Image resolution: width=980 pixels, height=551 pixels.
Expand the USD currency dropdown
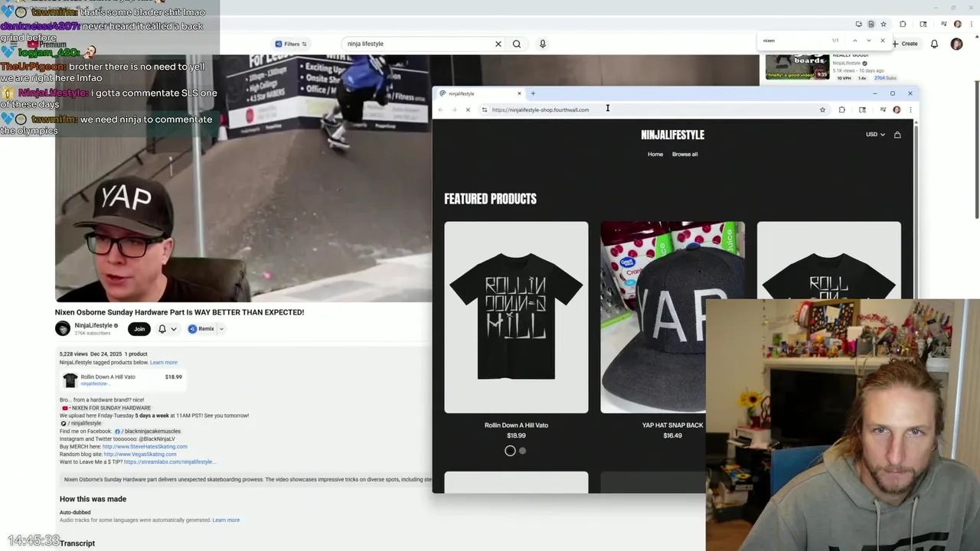pyautogui.click(x=875, y=135)
